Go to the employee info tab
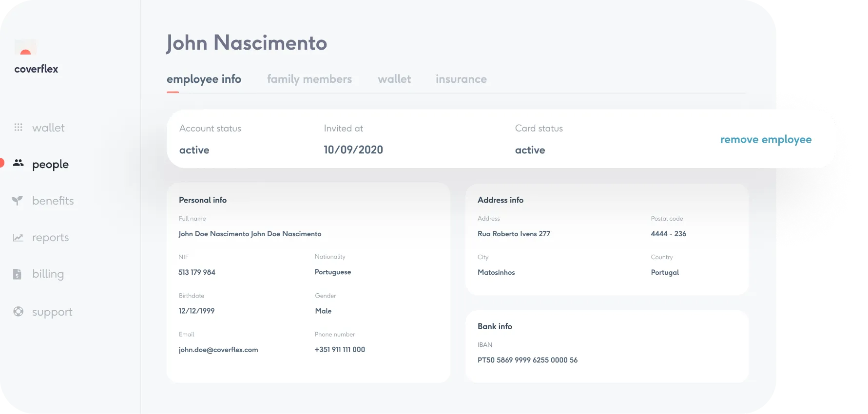Image resolution: width=868 pixels, height=414 pixels. tap(204, 79)
